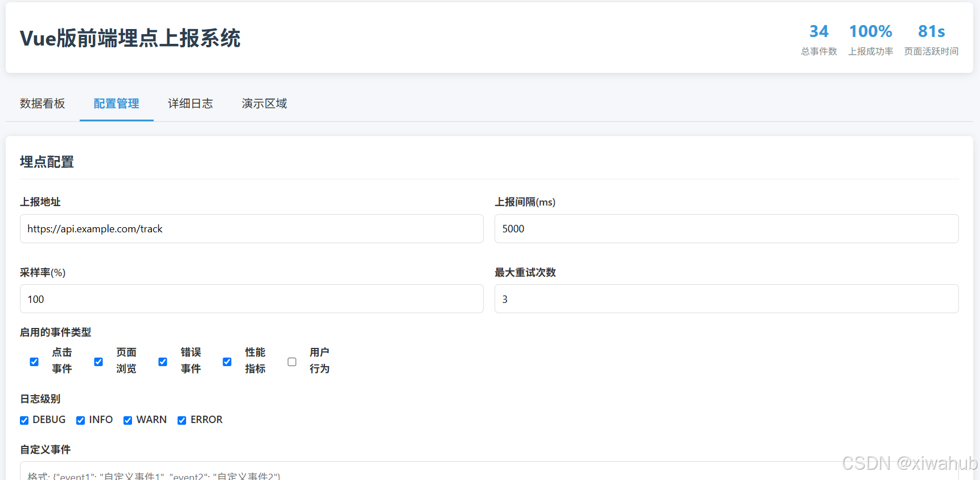Image resolution: width=980 pixels, height=480 pixels.
Task: Toggle the 页面浏览 checkbox
Action: click(x=98, y=362)
